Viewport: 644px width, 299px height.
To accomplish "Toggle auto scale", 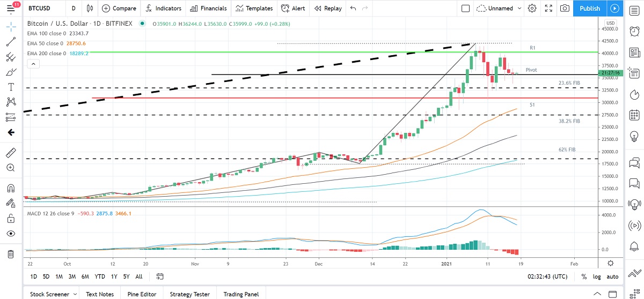I will tap(612, 276).
